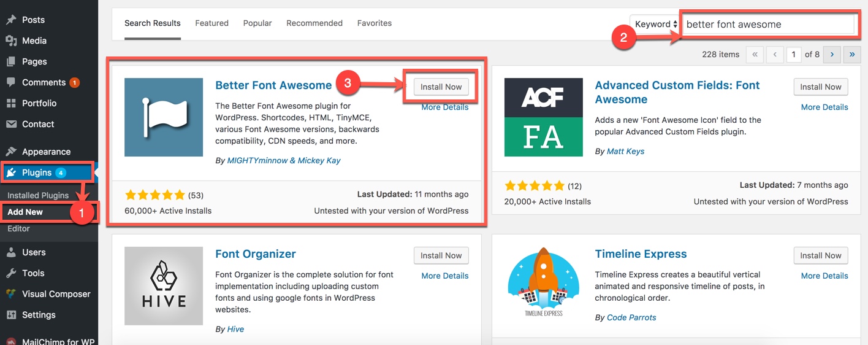Click Better Font Awesome flag thumbnail
Viewport: 868px width, 345px height.
[164, 117]
